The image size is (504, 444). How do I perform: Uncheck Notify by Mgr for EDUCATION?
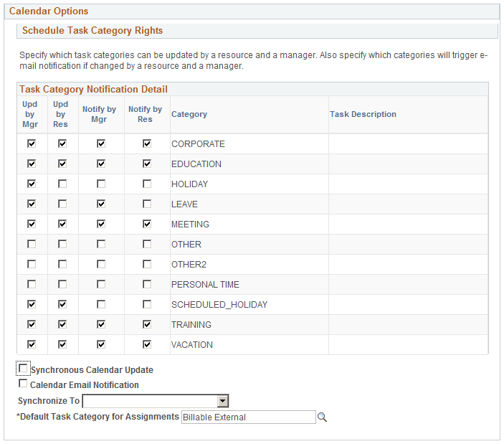pyautogui.click(x=101, y=164)
